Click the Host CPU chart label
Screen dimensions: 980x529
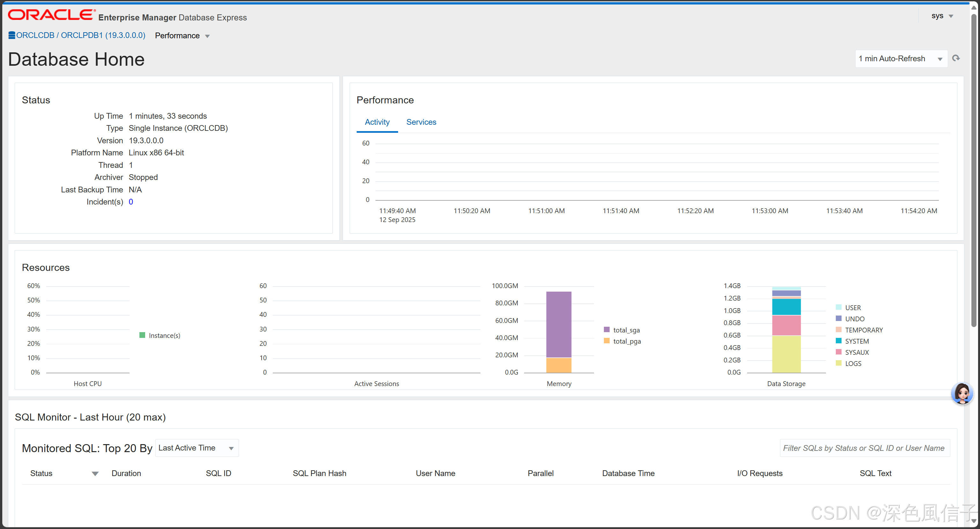pos(87,384)
